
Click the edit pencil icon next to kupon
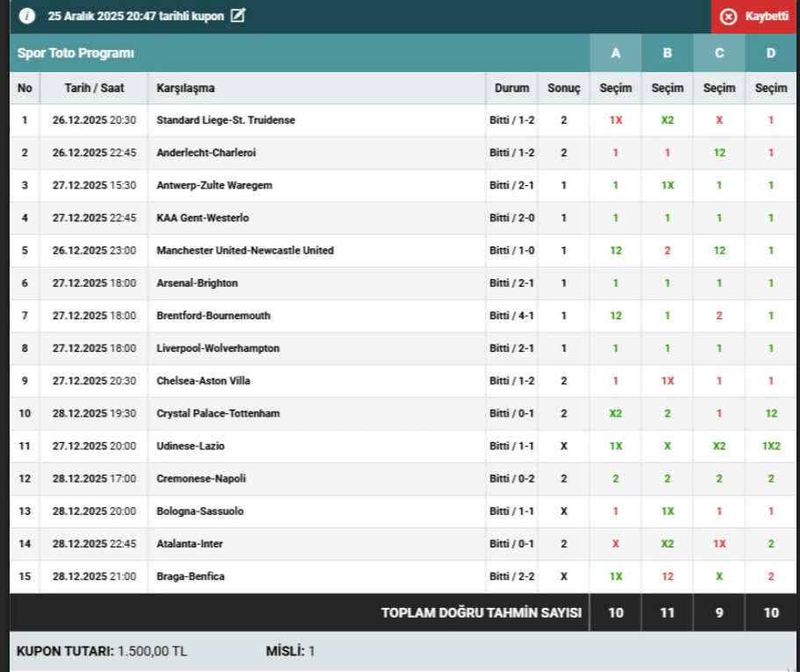(238, 16)
